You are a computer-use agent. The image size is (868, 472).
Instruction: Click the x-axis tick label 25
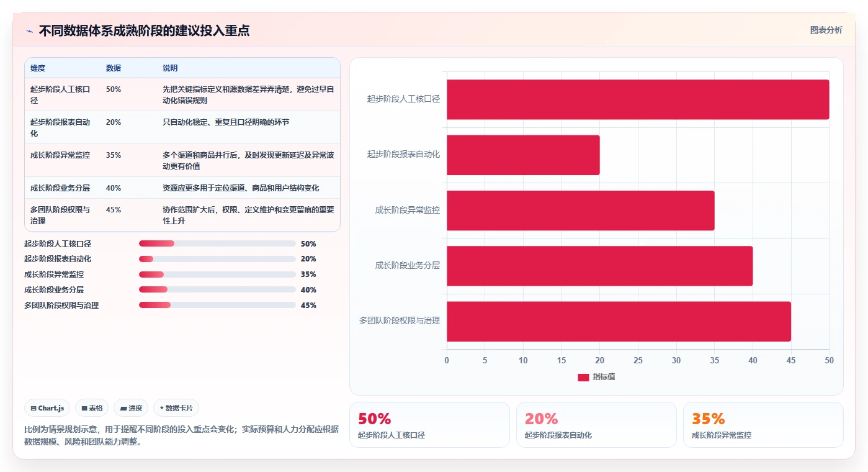(x=638, y=360)
